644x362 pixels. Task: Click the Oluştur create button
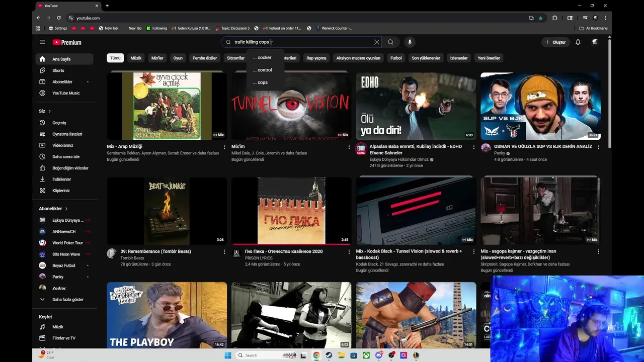pos(555,42)
